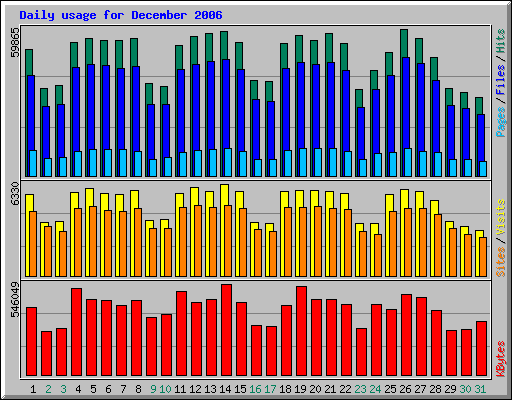Click day label 20 on the x-axis
Viewport: 512px width, 400px height.
(315, 389)
